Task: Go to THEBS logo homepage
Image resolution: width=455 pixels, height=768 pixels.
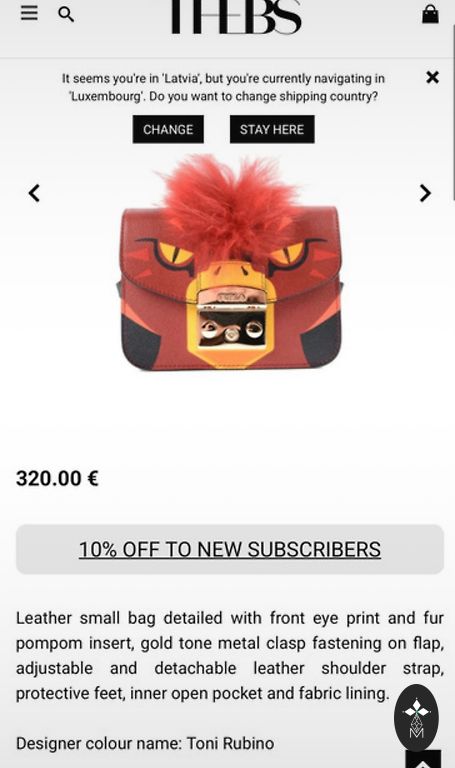Action: 236,17
